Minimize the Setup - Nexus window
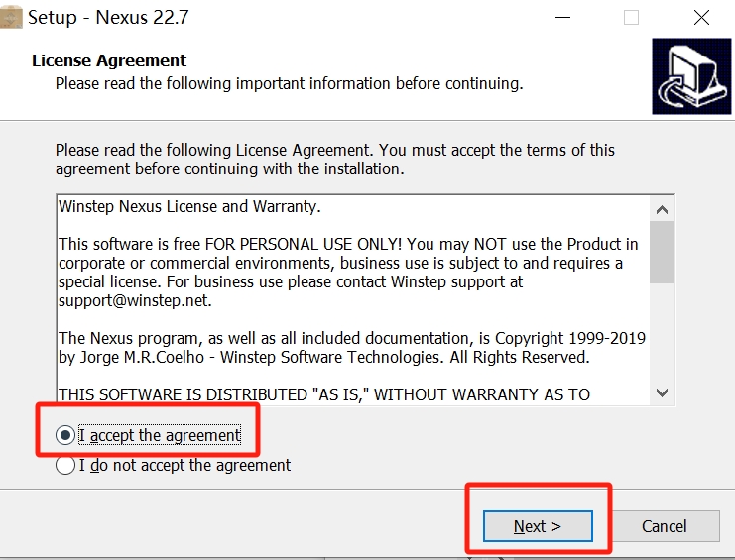 [562, 17]
